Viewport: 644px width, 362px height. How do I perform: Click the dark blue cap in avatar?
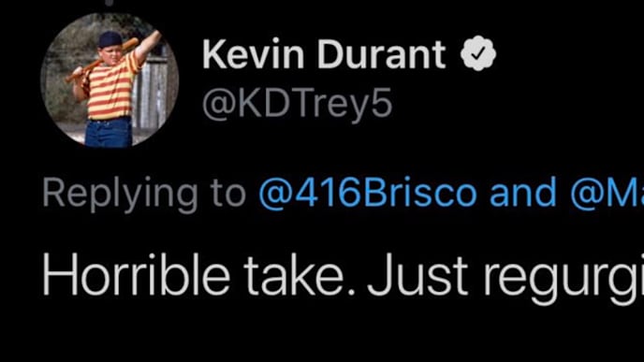point(110,39)
